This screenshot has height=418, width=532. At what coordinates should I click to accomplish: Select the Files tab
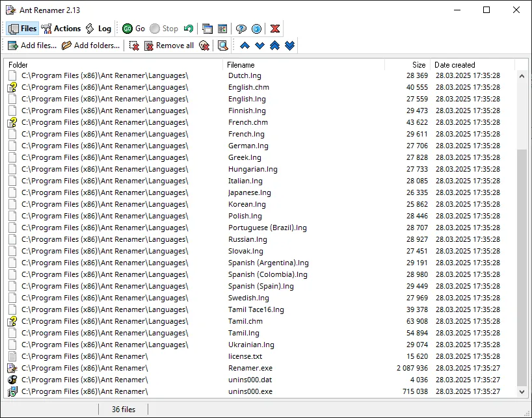pos(23,28)
